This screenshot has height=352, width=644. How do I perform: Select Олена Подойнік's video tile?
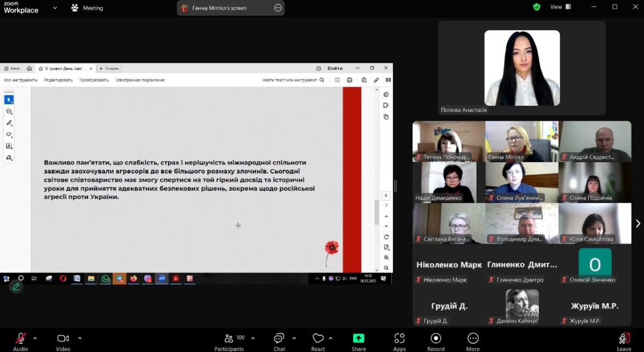pyautogui.click(x=595, y=182)
